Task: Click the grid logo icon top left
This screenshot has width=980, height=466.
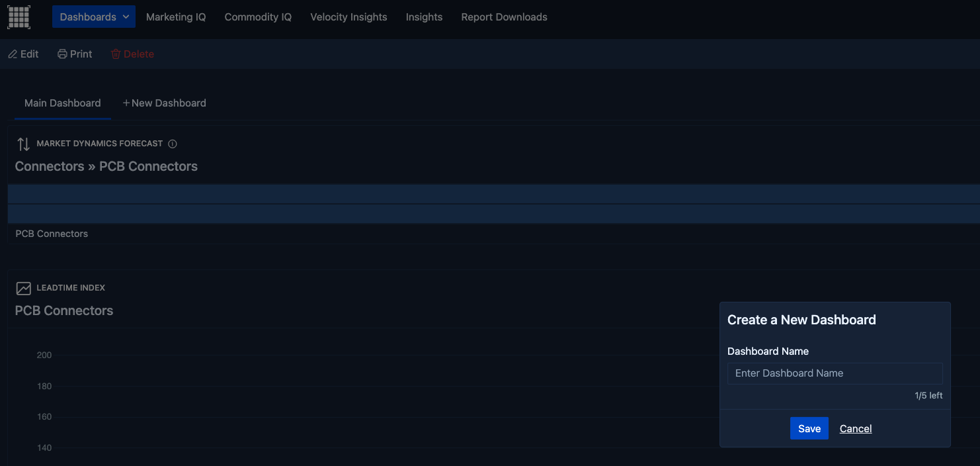Action: 18,17
